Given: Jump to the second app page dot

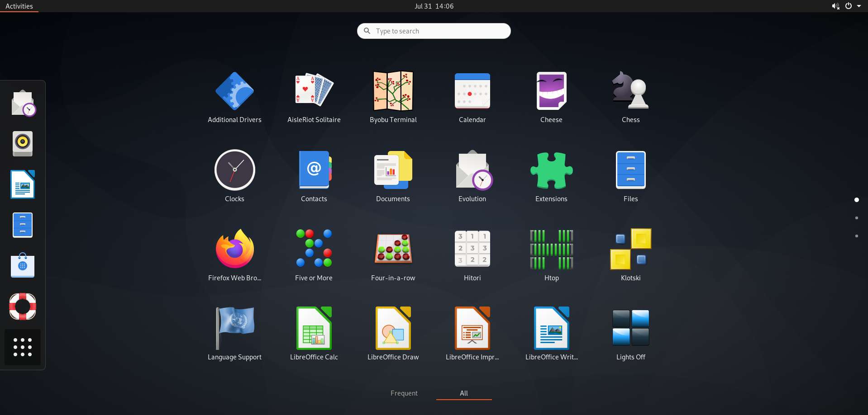Looking at the screenshot, I should [x=857, y=218].
